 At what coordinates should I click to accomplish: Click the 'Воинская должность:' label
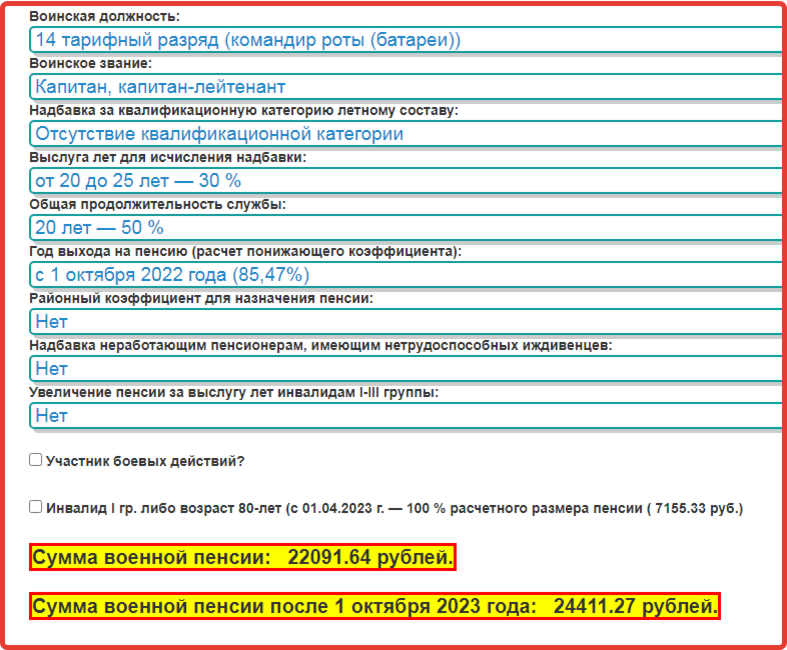tap(104, 16)
